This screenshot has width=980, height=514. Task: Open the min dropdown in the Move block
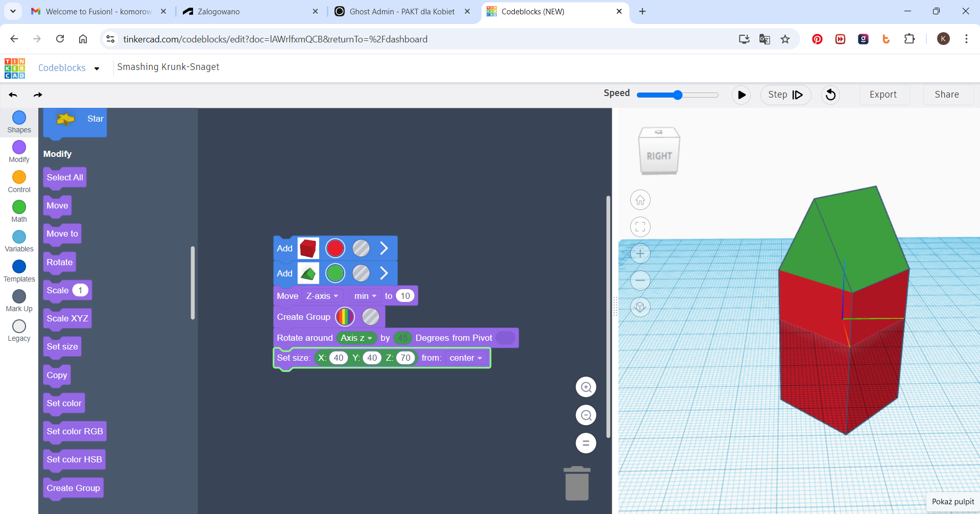366,296
